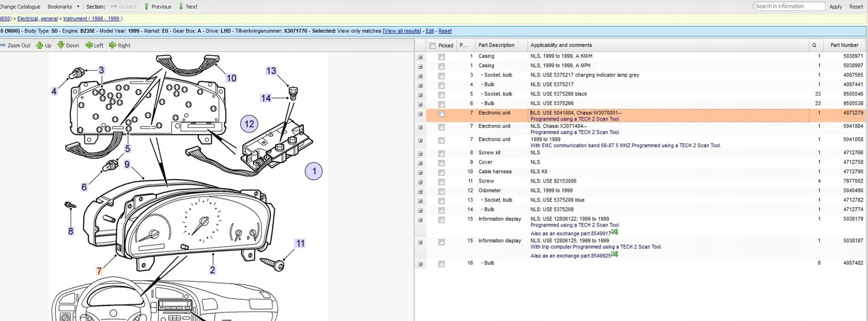Select callout number 12 in the diagram
The width and height of the screenshot is (868, 321).
(x=249, y=124)
